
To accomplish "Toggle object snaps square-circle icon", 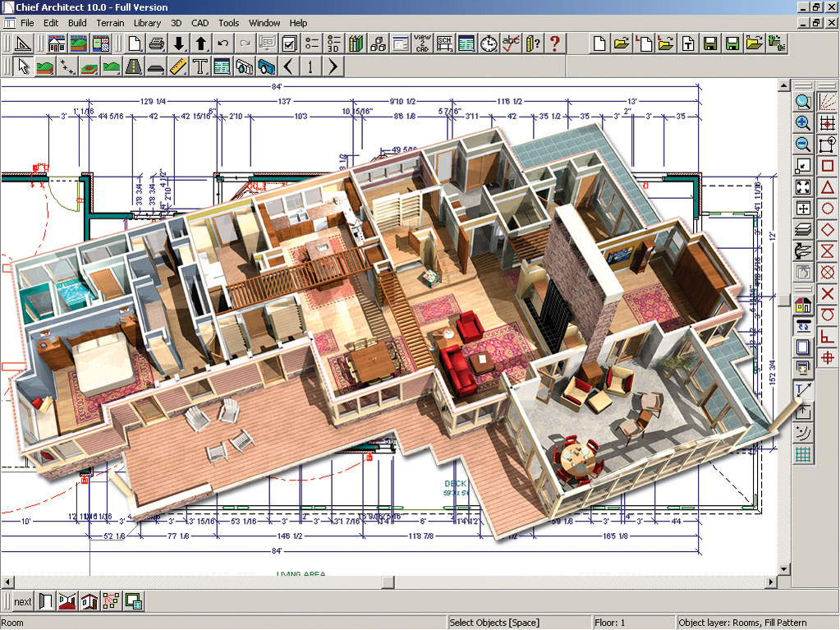I will [828, 145].
